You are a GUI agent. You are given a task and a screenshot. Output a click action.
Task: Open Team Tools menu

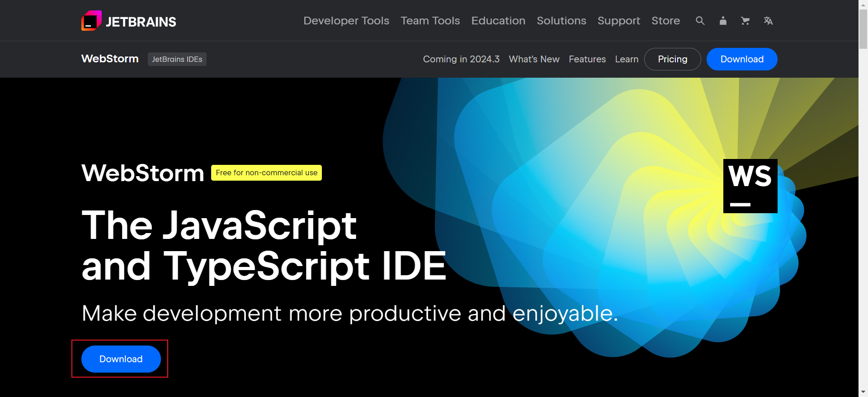click(x=430, y=21)
